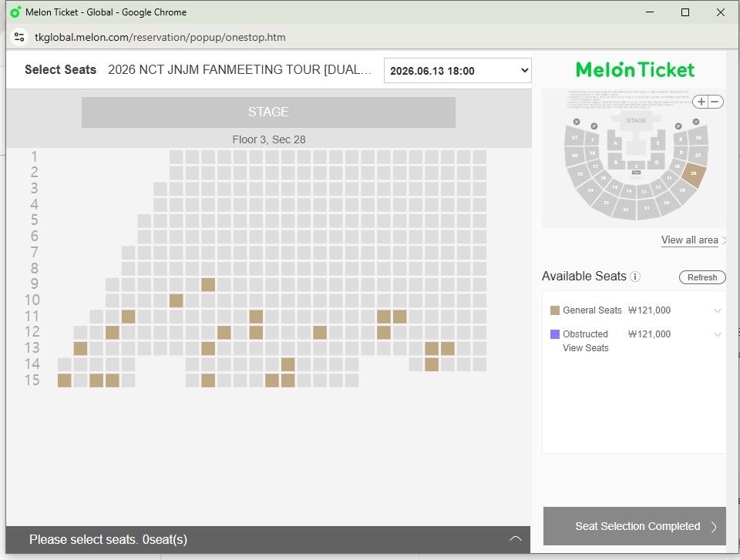
Task: Select floor section D on the venue map
Action: (x=656, y=162)
